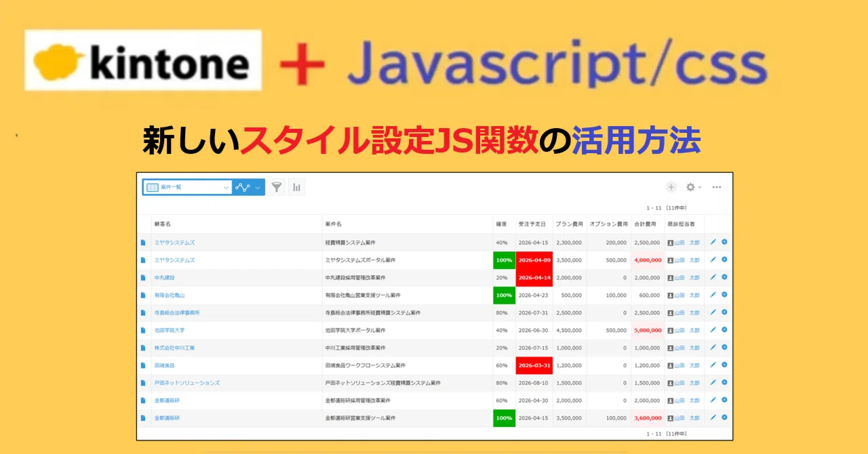
Task: Click the highlighted 5,000,000 total cell
Action: click(x=648, y=331)
